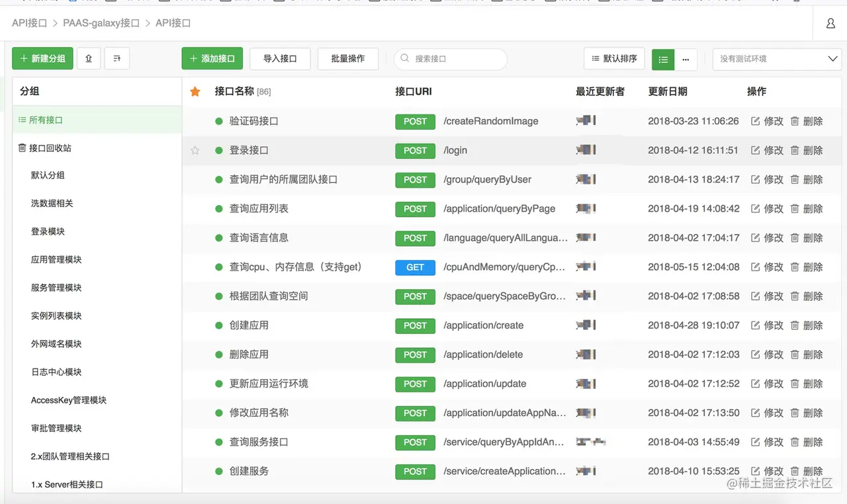
Task: Click the trash icon for 查询服务接口
Action: 795,442
